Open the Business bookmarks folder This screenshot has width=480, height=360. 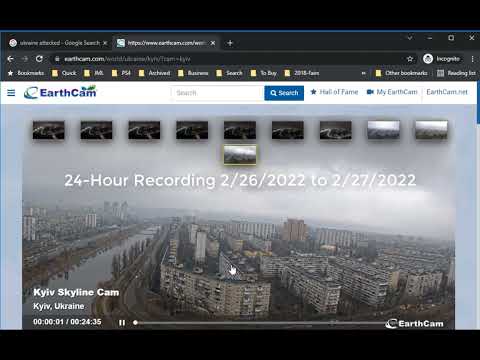coord(193,73)
